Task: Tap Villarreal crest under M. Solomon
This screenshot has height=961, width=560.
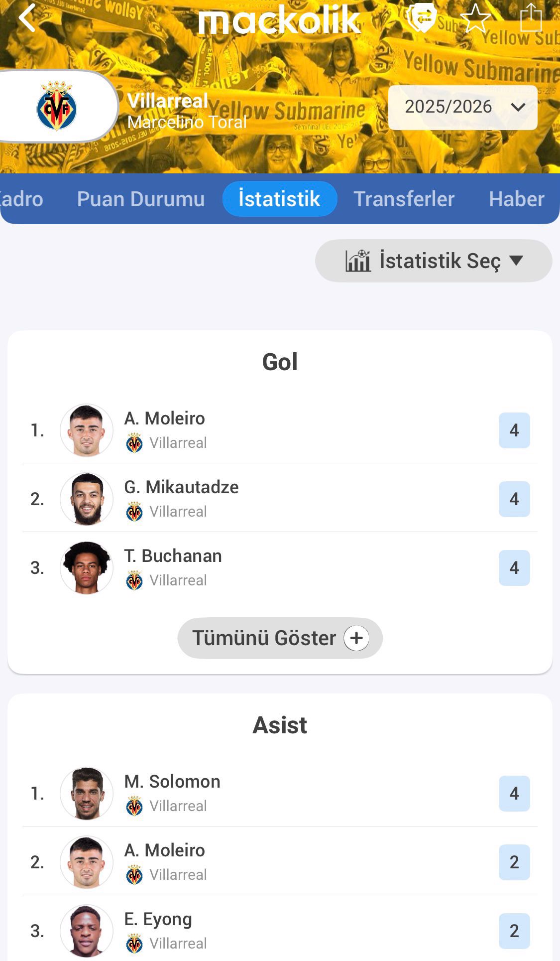Action: pos(134,806)
